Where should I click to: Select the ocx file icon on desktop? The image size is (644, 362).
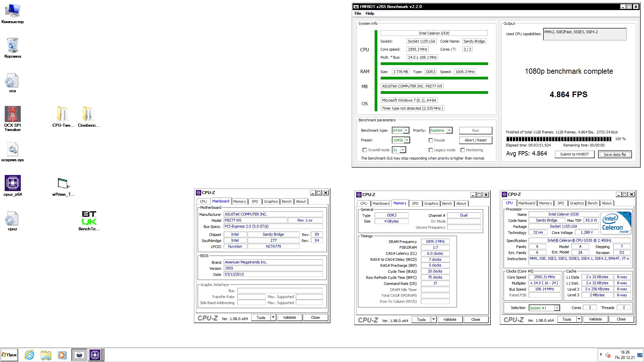tap(12, 83)
